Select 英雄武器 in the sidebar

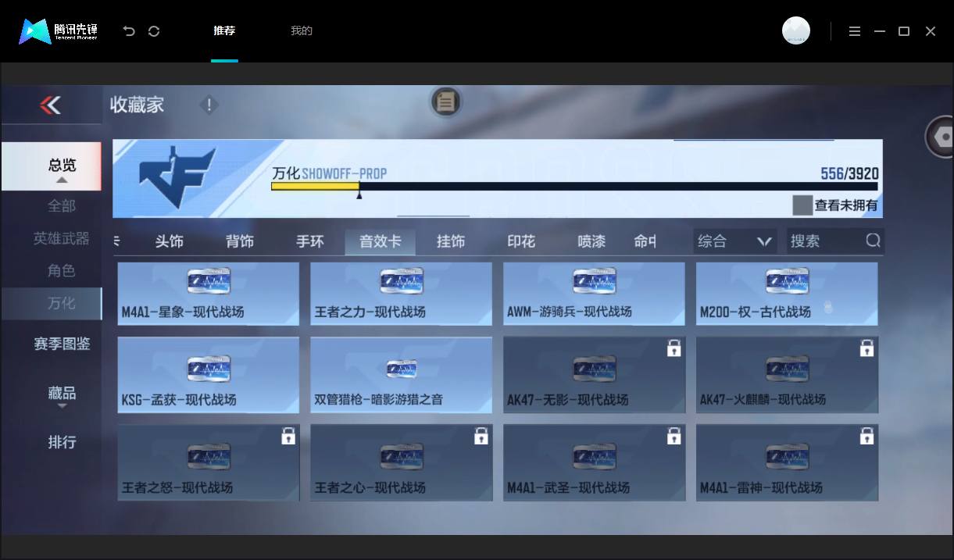click(x=62, y=239)
